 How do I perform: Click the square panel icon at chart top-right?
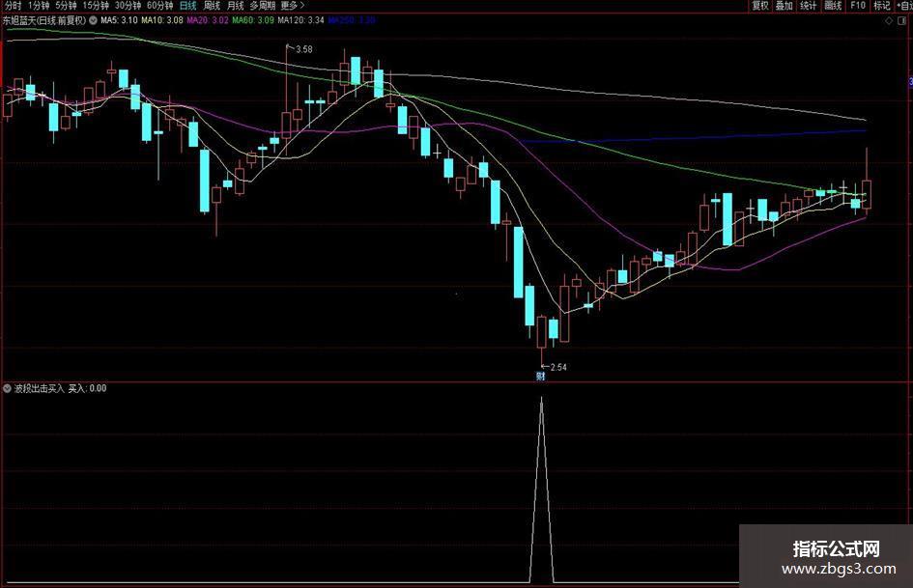click(903, 20)
